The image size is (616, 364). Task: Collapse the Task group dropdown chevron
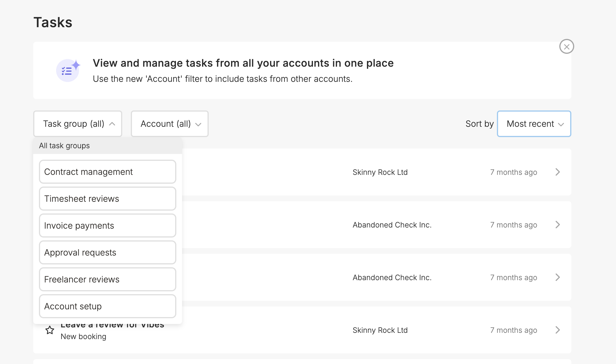click(112, 124)
